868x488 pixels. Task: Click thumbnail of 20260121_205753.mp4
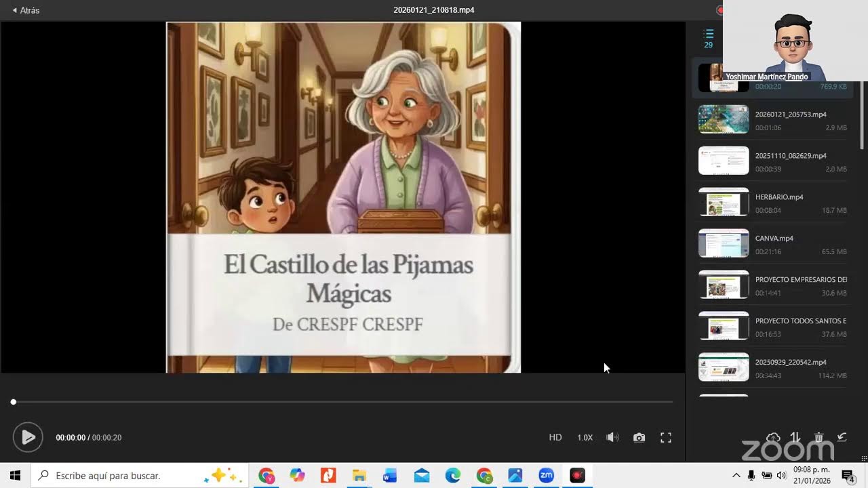pos(724,119)
